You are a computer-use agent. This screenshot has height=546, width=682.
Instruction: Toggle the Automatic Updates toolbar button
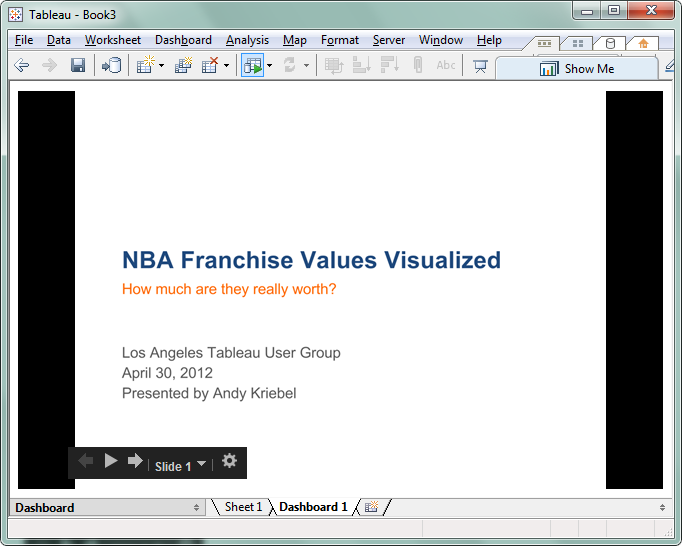click(253, 65)
